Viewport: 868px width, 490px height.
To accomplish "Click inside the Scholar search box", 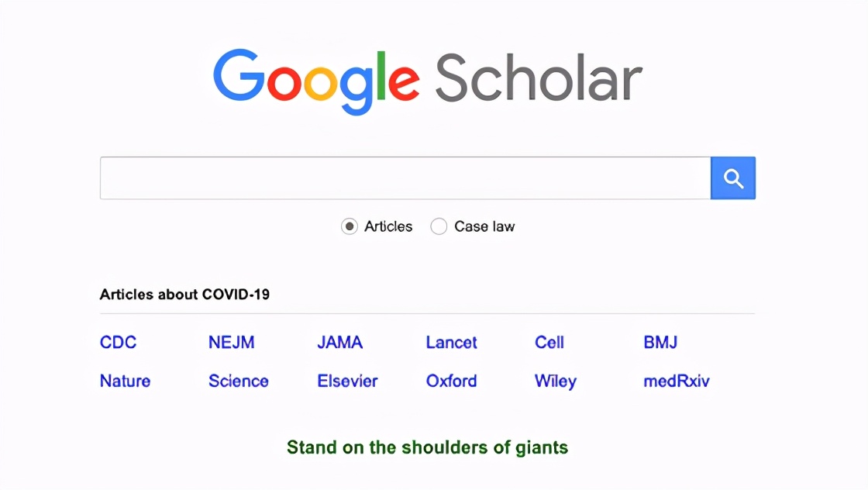I will click(x=405, y=178).
